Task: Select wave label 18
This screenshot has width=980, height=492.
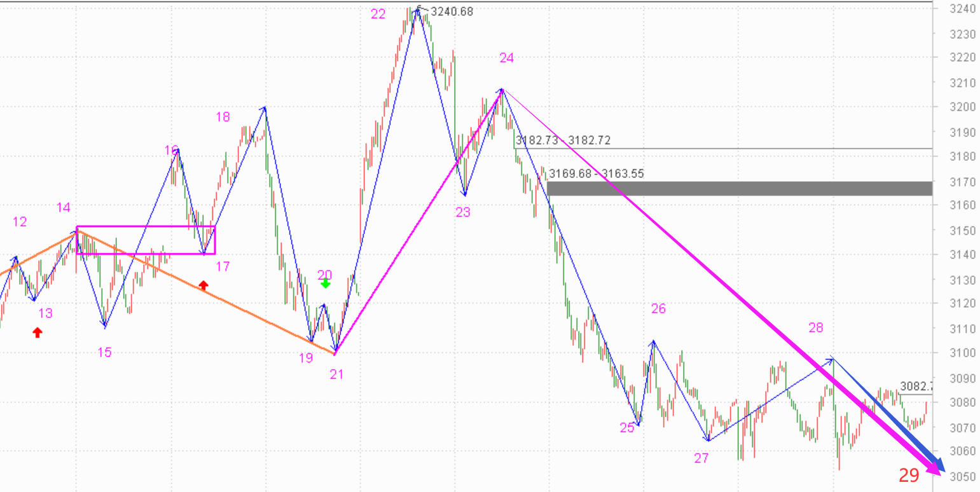Action: tap(223, 117)
